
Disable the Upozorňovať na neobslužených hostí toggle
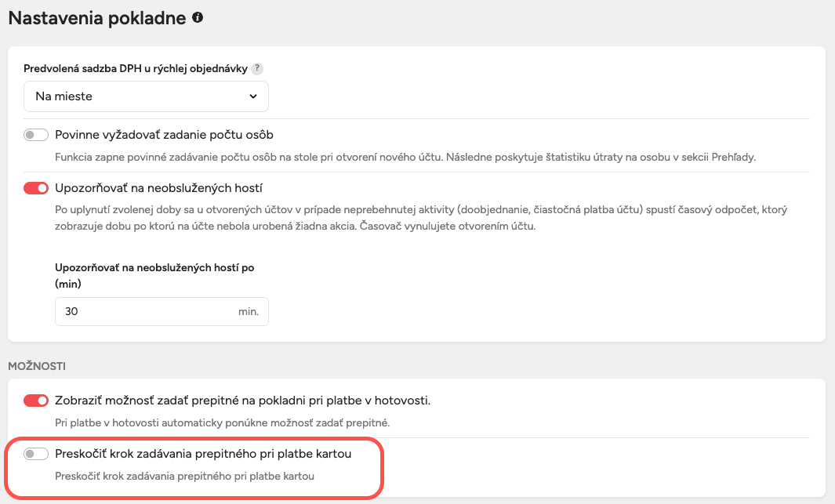coord(36,188)
